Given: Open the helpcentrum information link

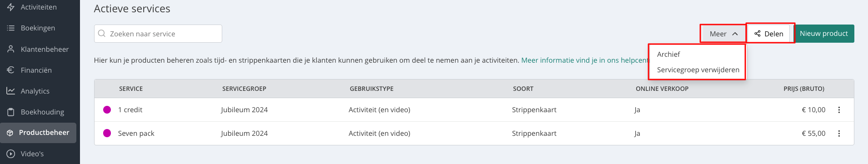Looking at the screenshot, I should [x=585, y=60].
